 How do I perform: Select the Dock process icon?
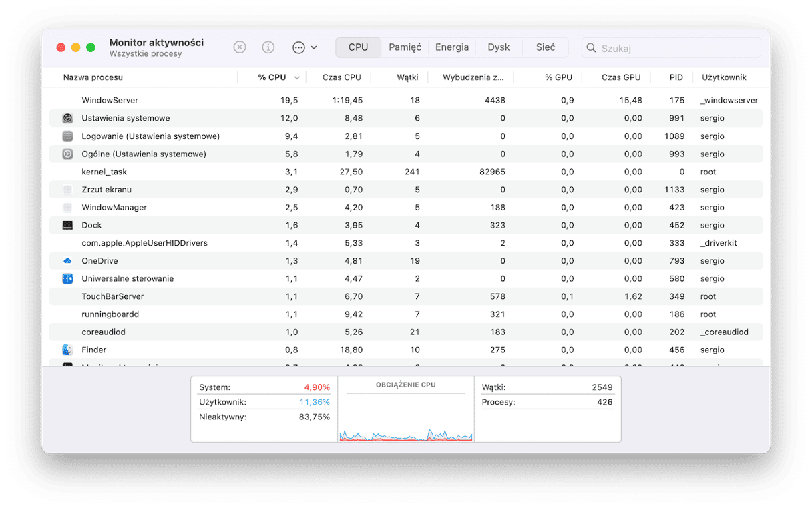[x=67, y=225]
